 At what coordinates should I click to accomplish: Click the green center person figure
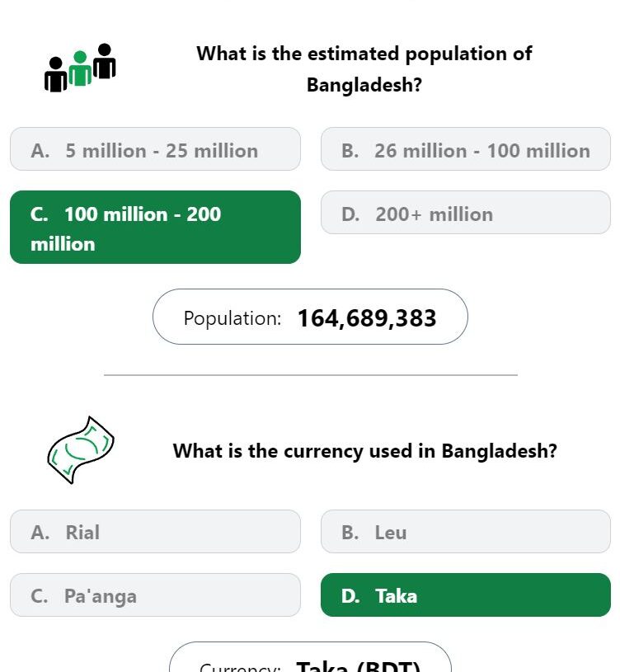80,69
